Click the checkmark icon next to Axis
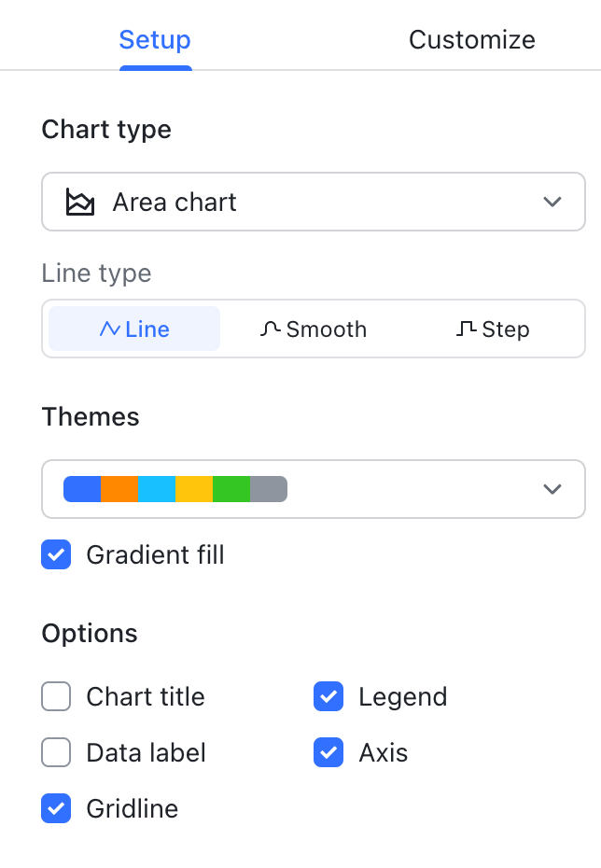This screenshot has height=868, width=601. (328, 752)
